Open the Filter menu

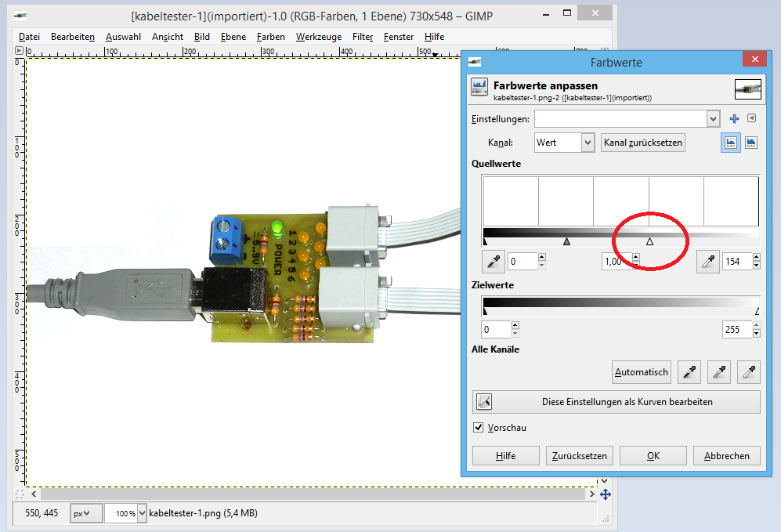363,37
